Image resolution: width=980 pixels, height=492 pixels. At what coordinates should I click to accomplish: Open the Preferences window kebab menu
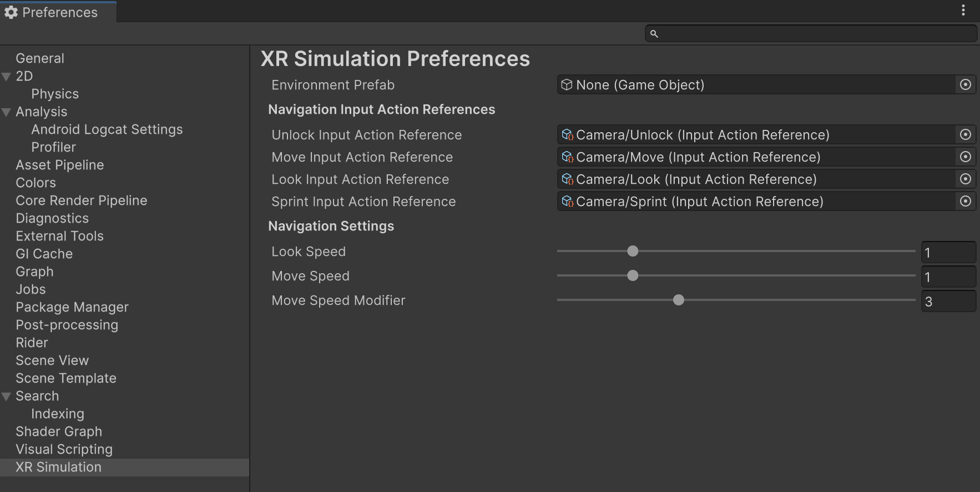coord(963,10)
